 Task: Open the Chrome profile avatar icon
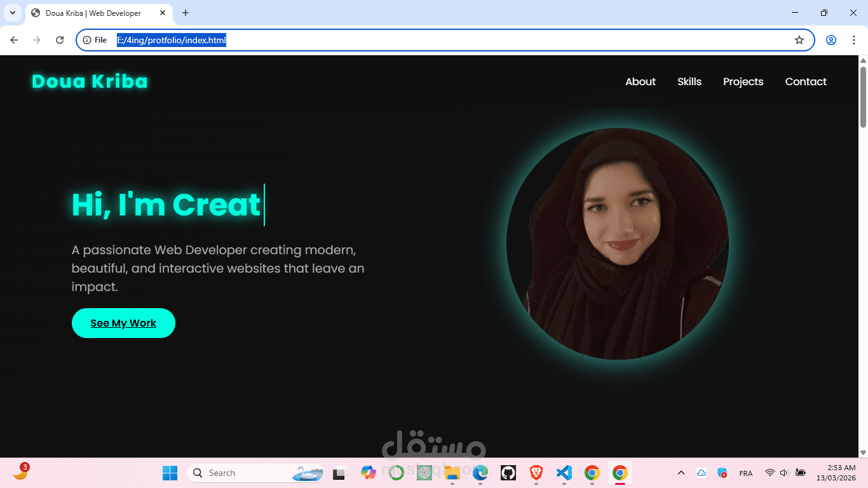[x=831, y=40]
